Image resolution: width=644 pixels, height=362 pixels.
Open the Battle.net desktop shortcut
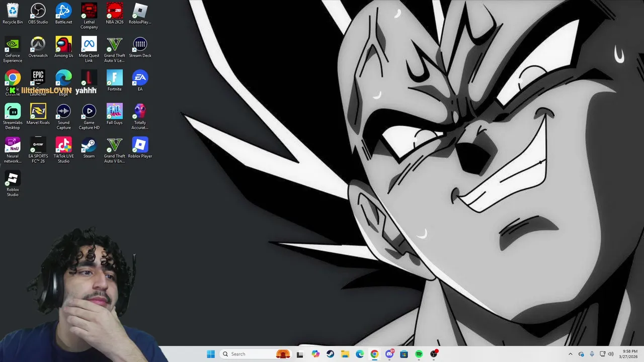pos(63,14)
